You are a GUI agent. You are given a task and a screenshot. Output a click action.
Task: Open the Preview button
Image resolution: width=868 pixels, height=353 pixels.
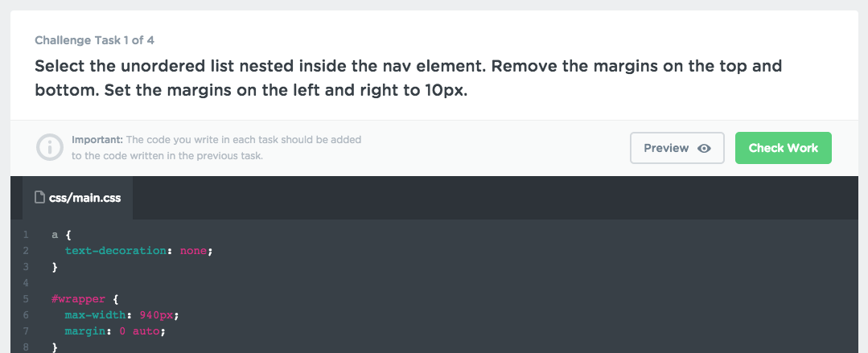coord(677,148)
